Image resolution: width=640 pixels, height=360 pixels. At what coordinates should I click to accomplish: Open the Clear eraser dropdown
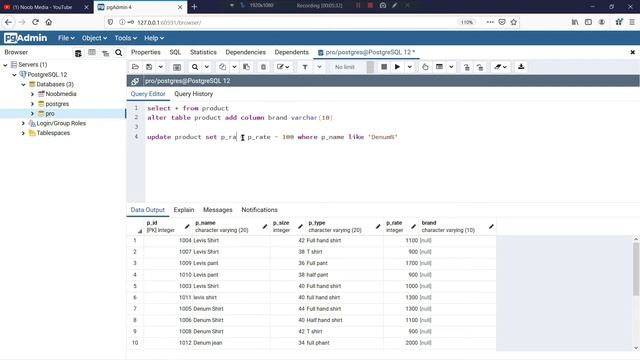(x=500, y=67)
